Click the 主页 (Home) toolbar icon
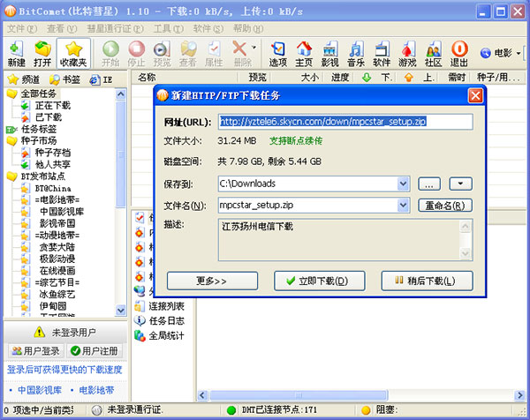530x420 pixels. 304,53
